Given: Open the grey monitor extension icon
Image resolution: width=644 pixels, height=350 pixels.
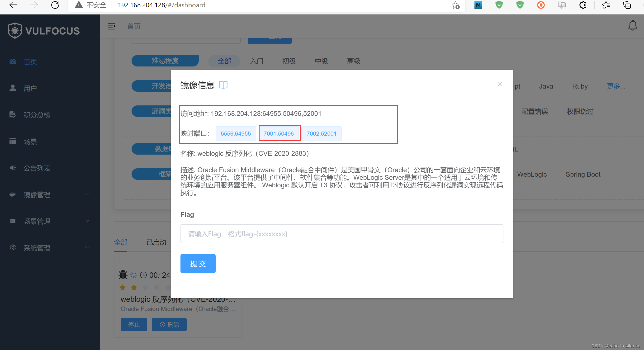Looking at the screenshot, I should click(562, 5).
